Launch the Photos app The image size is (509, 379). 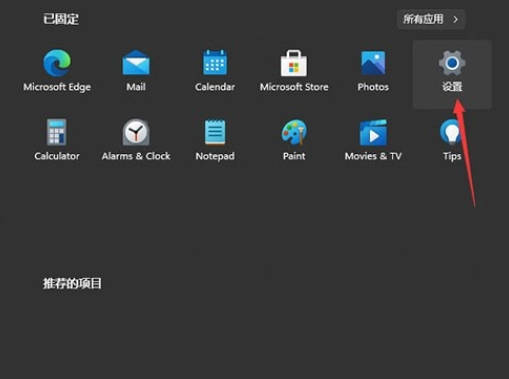coord(373,70)
